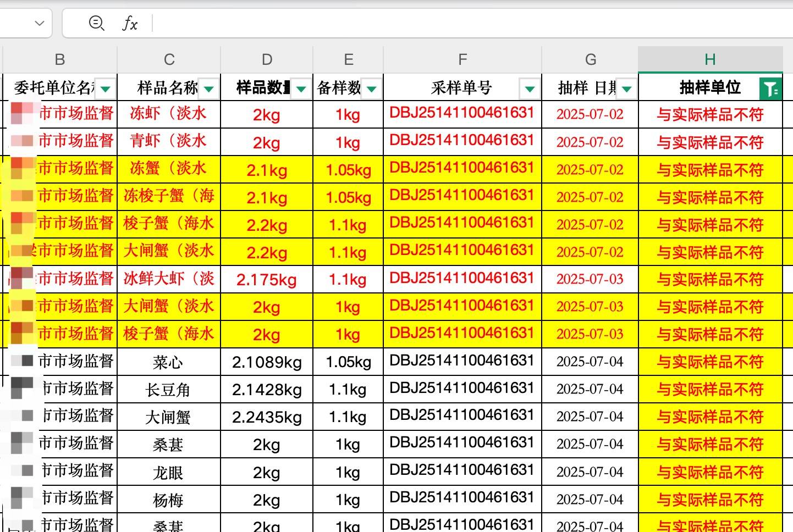Select column H header labeled 抽样单位
This screenshot has width=793, height=532.
[710, 59]
